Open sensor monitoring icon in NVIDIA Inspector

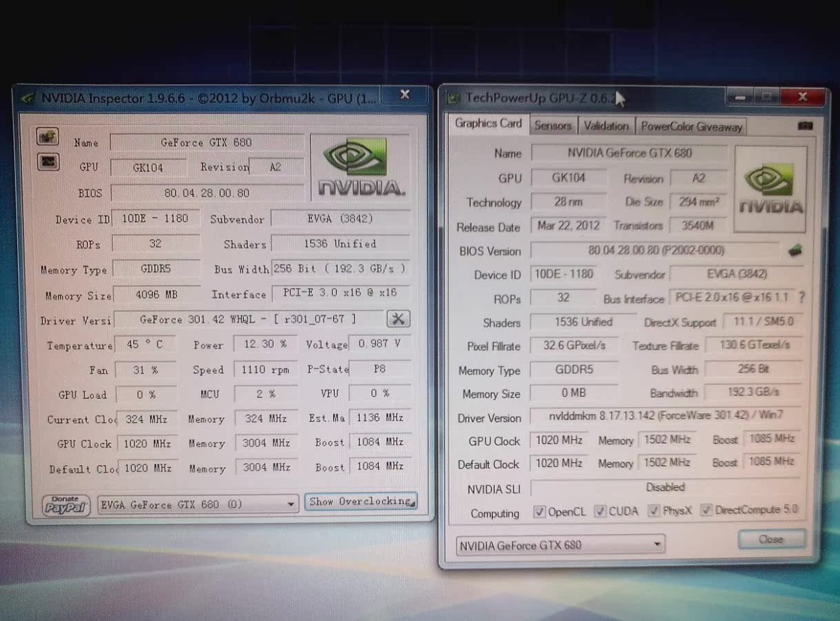48,137
